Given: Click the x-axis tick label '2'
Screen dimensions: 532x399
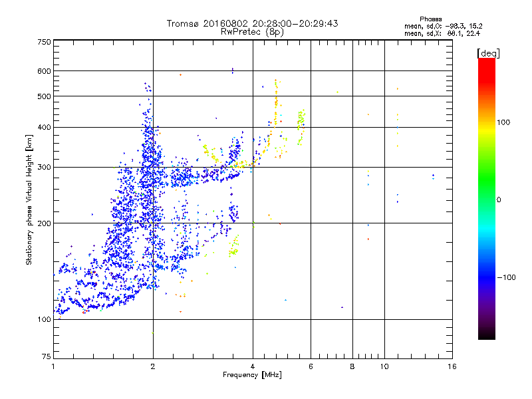Looking at the screenshot, I should tap(153, 366).
